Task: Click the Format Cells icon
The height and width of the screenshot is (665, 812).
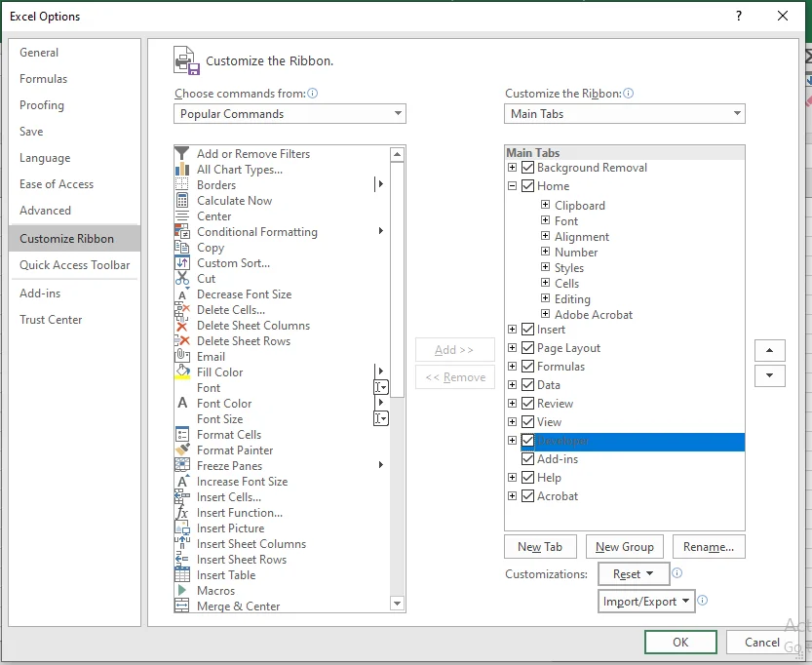Action: [x=181, y=434]
